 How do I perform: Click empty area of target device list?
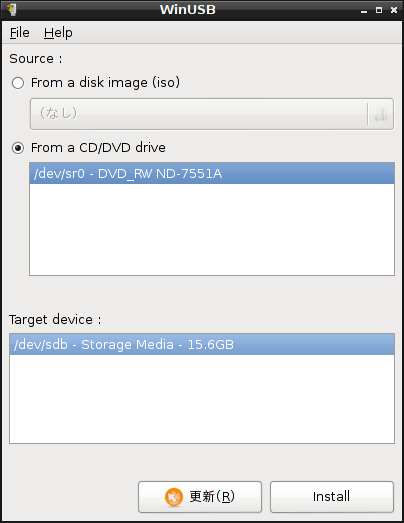coord(202,399)
